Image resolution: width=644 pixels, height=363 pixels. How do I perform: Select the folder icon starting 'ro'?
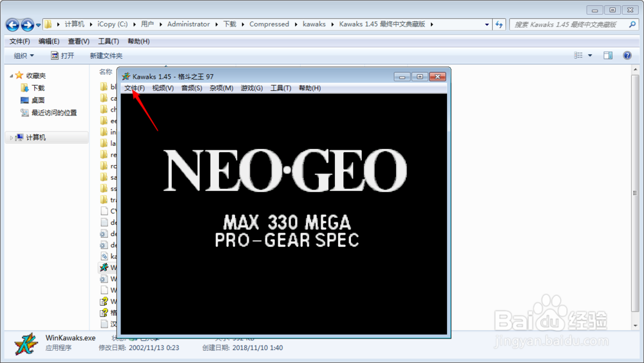[x=104, y=166]
